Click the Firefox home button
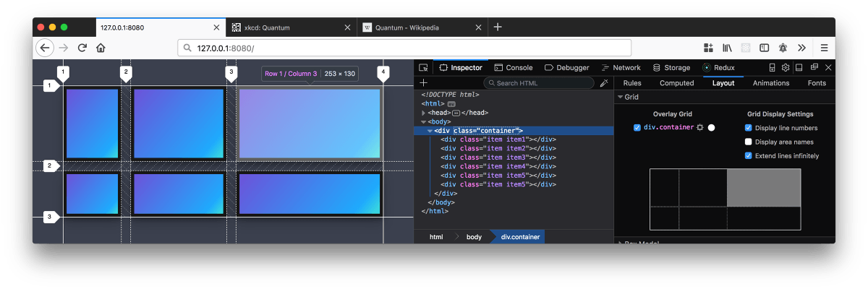 (x=101, y=48)
